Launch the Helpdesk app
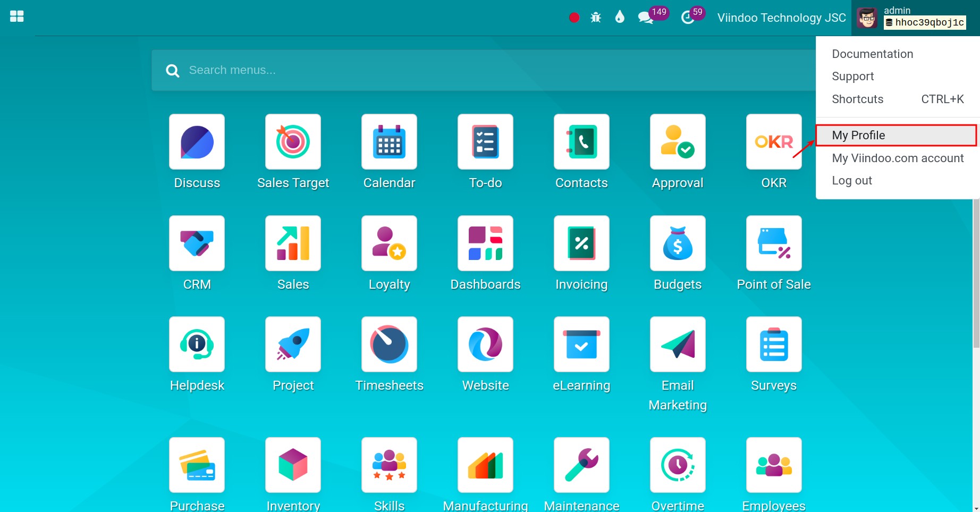 coord(197,344)
